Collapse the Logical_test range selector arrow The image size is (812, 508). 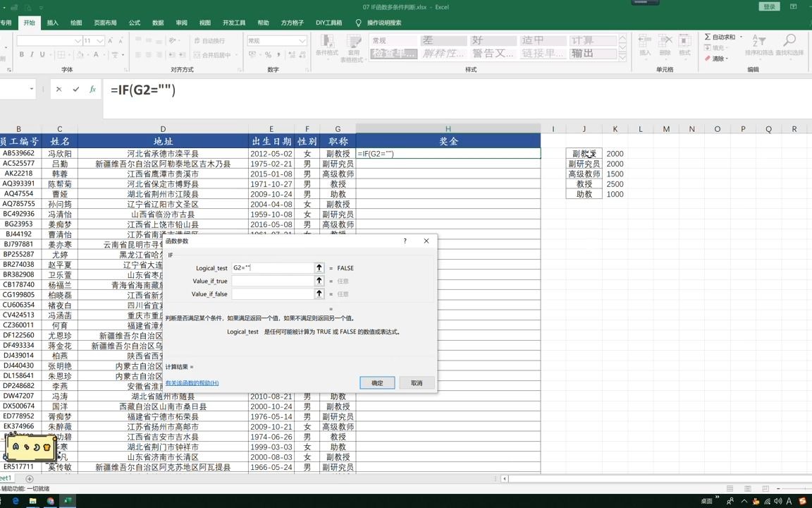(319, 268)
